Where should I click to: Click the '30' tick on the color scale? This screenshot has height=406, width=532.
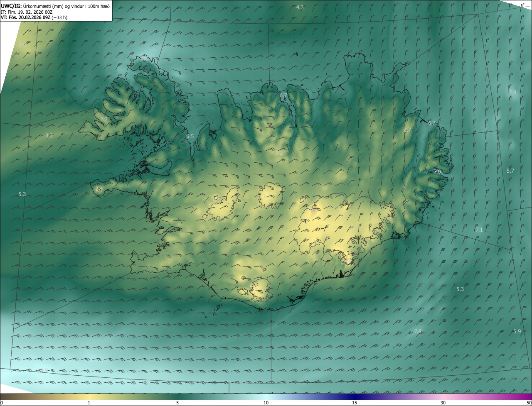[x=443, y=403]
